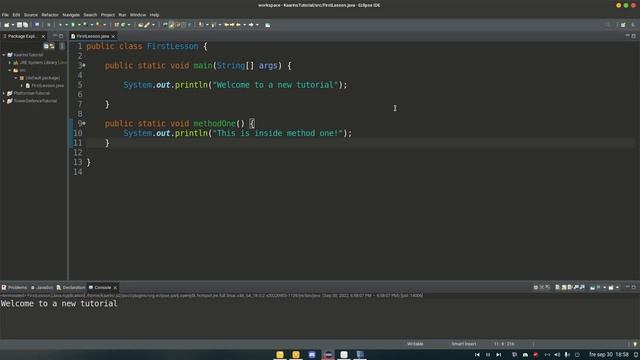640x360 pixels.
Task: Click the External Tools run icon
Action: (98, 25)
